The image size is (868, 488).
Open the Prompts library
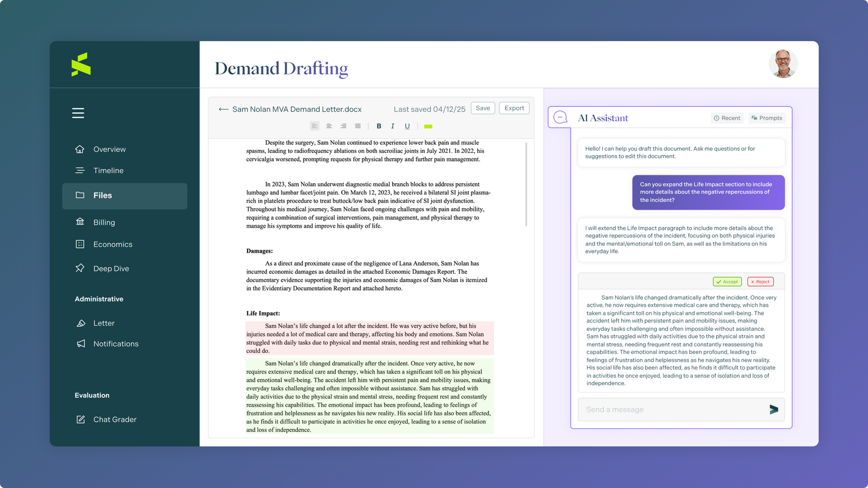pos(767,118)
